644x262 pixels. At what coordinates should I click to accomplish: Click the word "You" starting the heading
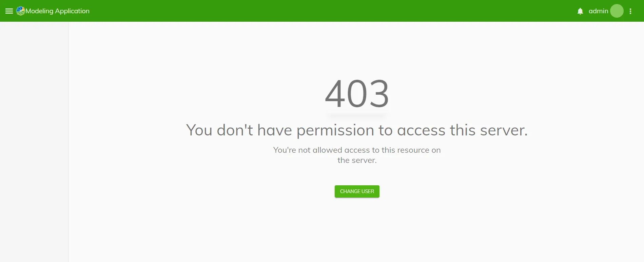click(199, 130)
